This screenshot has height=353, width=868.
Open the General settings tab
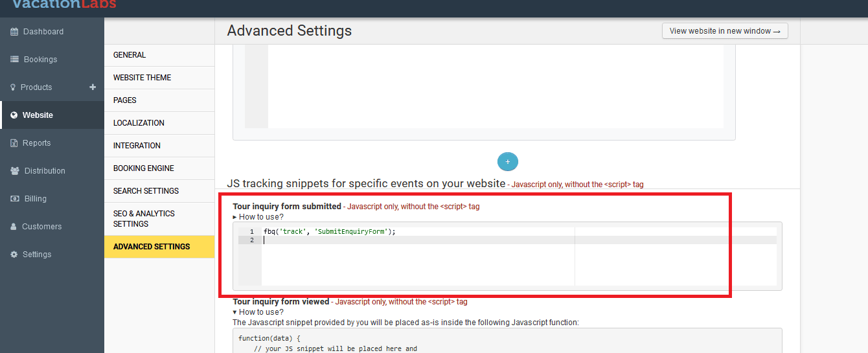pos(130,55)
